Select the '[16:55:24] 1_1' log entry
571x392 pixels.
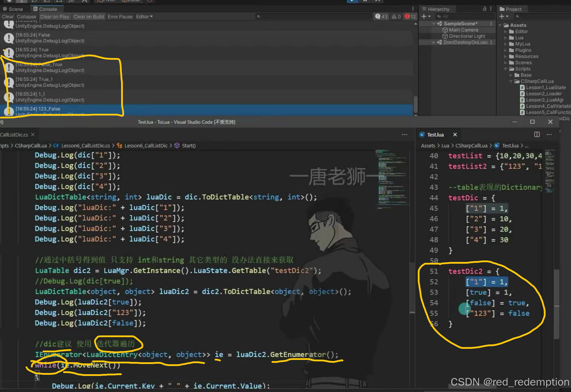[x=206, y=97]
